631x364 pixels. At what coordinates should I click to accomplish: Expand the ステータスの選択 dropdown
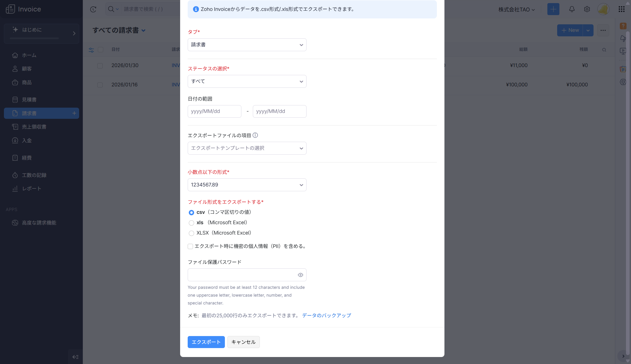tap(247, 81)
